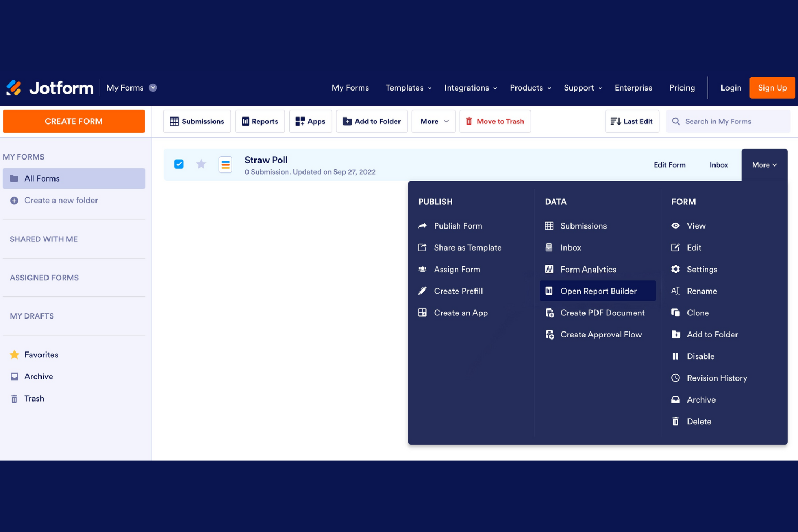Click the search magnifier icon

tap(676, 121)
